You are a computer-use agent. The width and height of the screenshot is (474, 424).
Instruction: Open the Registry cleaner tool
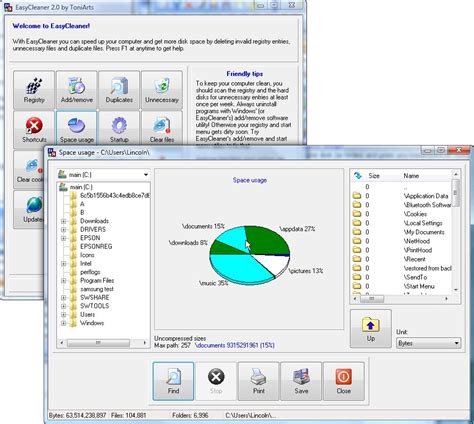[34, 90]
